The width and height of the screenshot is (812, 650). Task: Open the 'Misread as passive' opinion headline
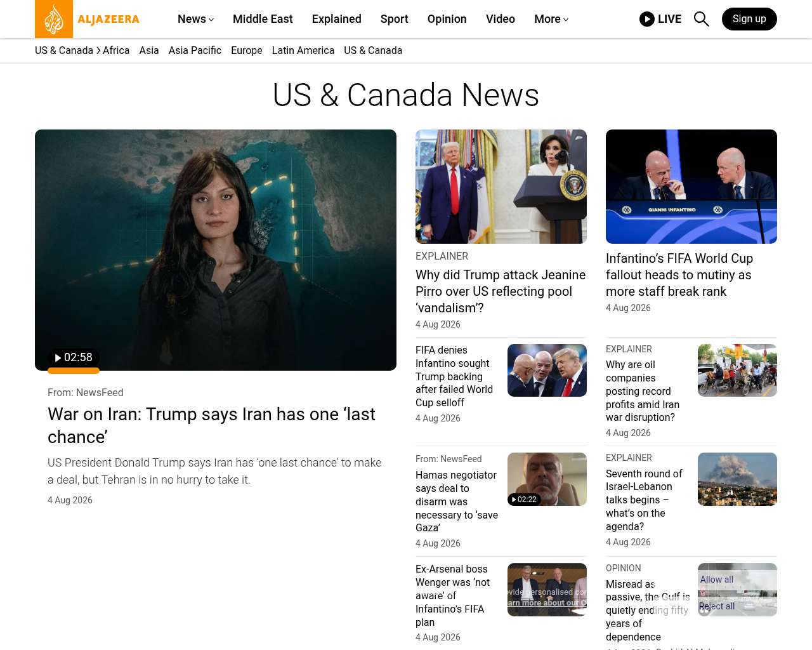[x=647, y=610]
